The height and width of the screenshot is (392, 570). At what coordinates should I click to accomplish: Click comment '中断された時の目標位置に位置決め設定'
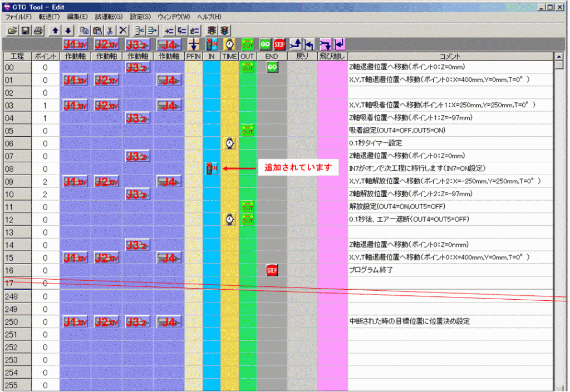click(x=410, y=321)
